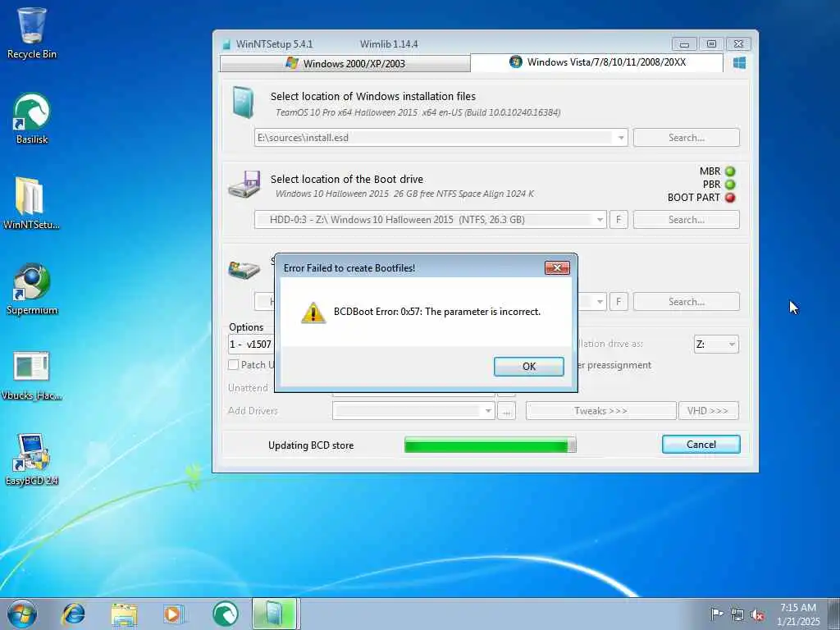Click OK in the BCDBoot error dialog
Image resolution: width=840 pixels, height=630 pixels.
pyautogui.click(x=528, y=367)
